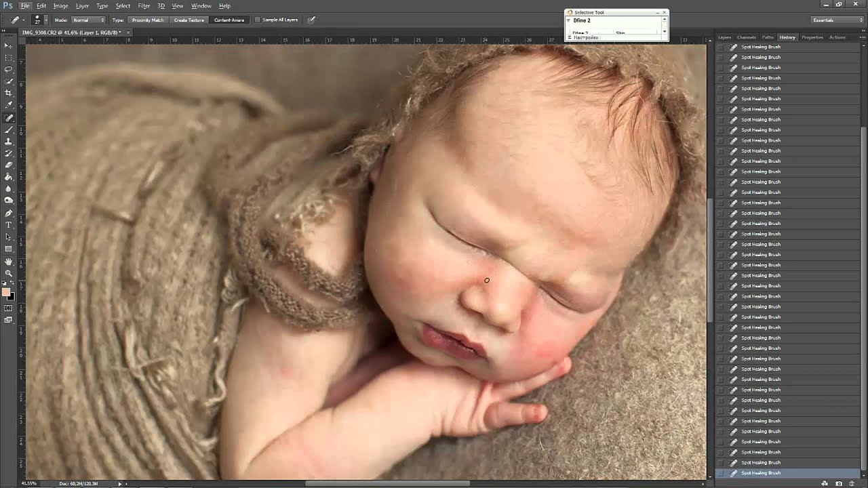Screen dimensions: 868x488
Task: Select the Eyedropper tool
Action: point(9,105)
